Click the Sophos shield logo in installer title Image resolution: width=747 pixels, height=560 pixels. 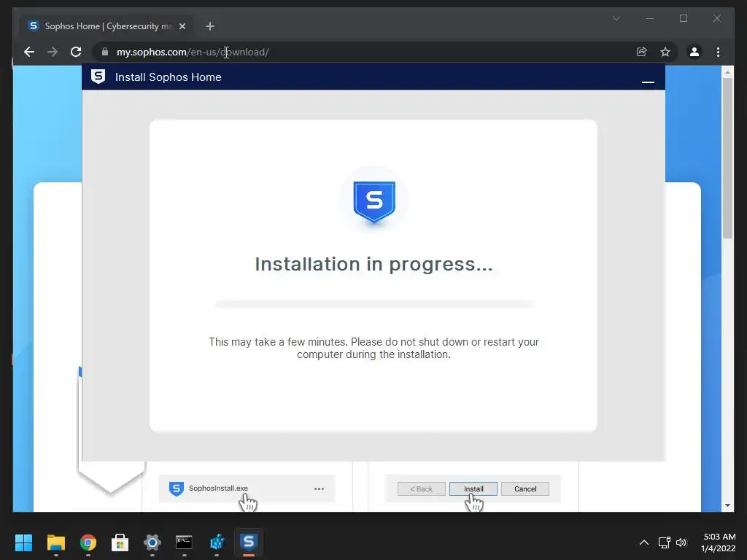(x=98, y=77)
